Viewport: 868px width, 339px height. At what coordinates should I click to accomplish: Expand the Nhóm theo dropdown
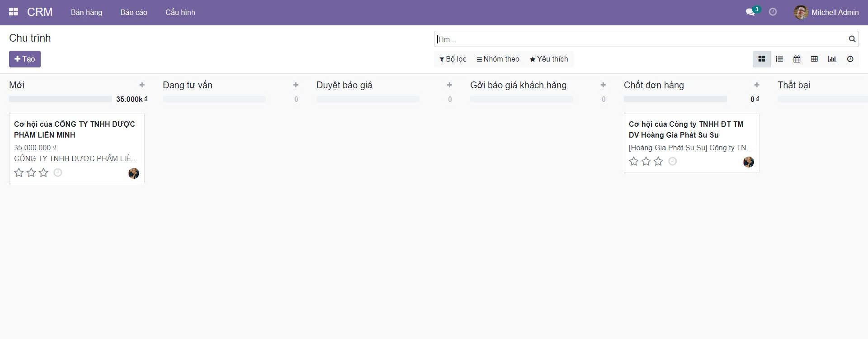pos(498,59)
